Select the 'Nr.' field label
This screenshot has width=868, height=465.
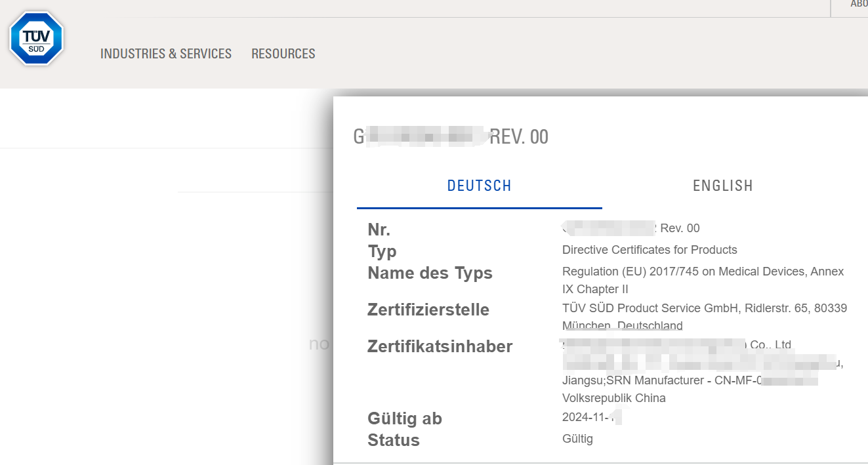click(379, 230)
